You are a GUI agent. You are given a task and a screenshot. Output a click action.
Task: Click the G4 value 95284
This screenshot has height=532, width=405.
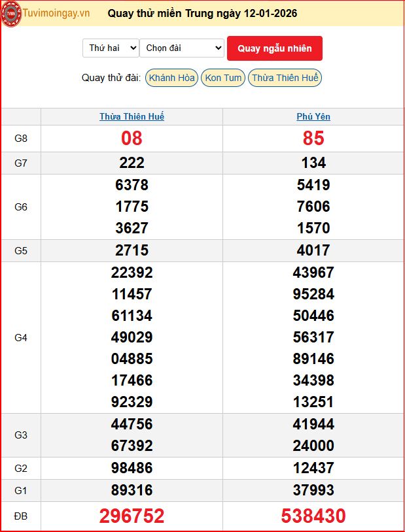coord(313,294)
